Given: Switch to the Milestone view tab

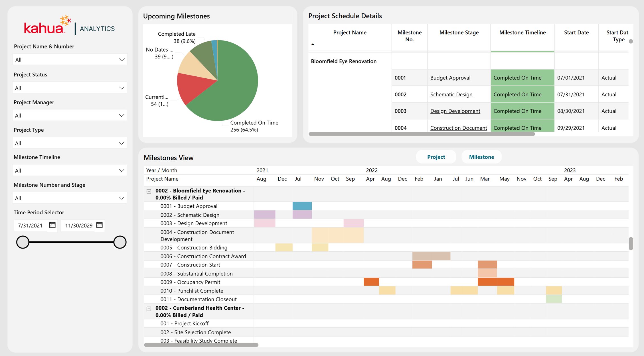Looking at the screenshot, I should (x=481, y=157).
